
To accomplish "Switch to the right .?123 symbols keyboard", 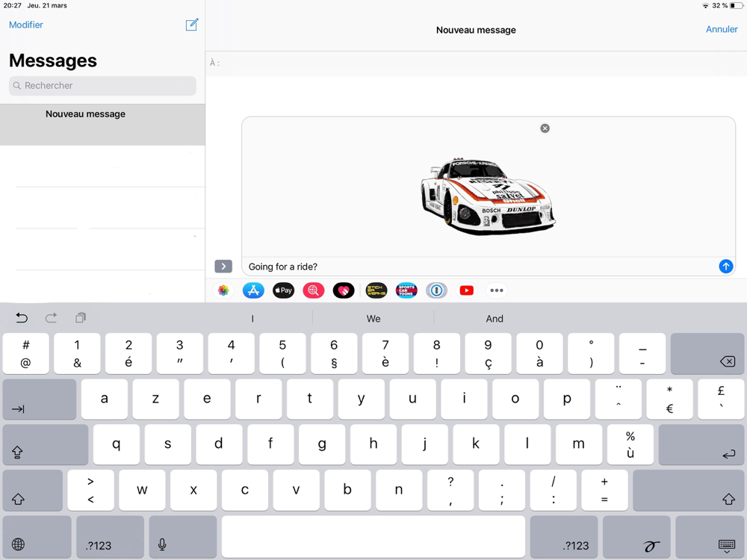I will [563, 537].
